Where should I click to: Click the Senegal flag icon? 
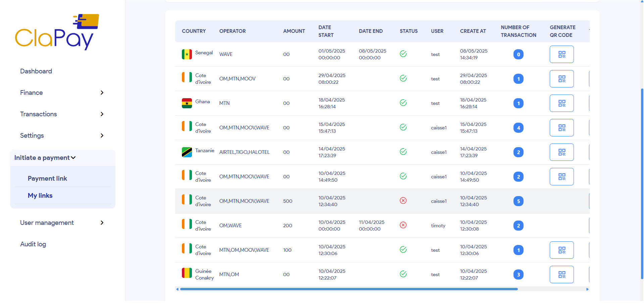click(x=187, y=54)
